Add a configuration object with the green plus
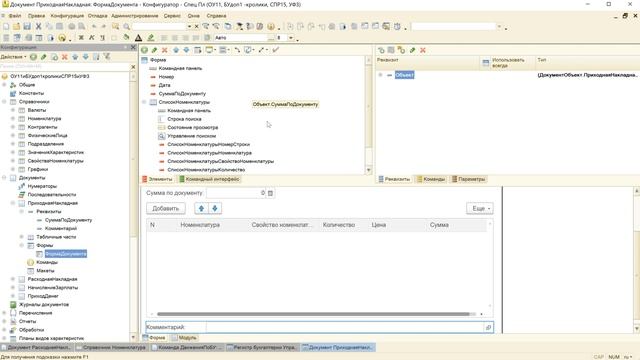The width and height of the screenshot is (640, 360). (33, 57)
